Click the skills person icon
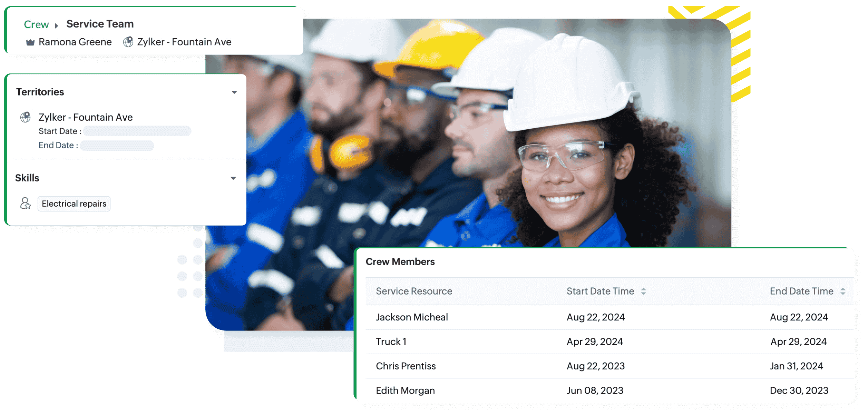The image size is (868, 416). point(25,204)
